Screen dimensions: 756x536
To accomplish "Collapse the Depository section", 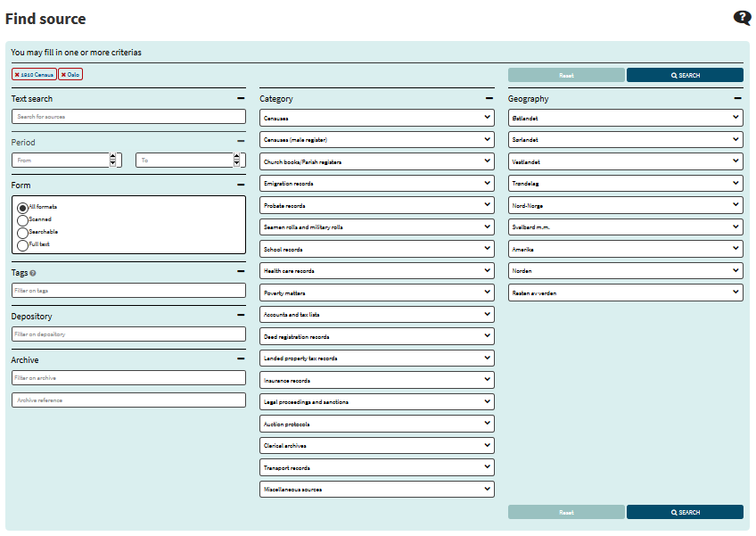I will [x=241, y=316].
